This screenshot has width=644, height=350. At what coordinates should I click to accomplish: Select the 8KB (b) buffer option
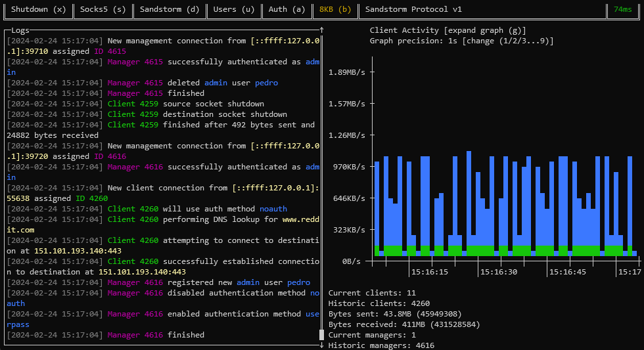pos(335,9)
